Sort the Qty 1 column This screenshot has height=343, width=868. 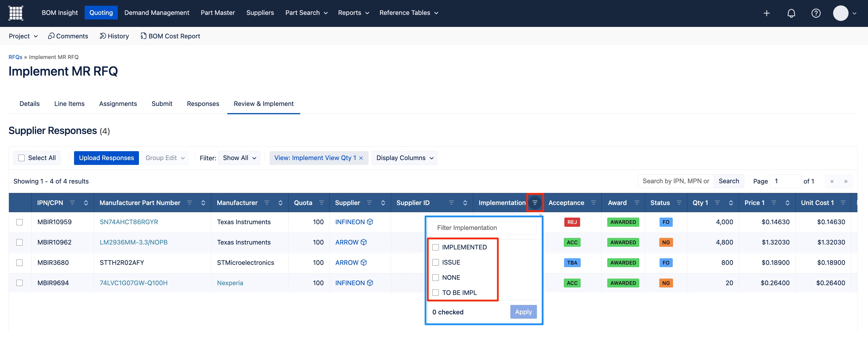731,202
